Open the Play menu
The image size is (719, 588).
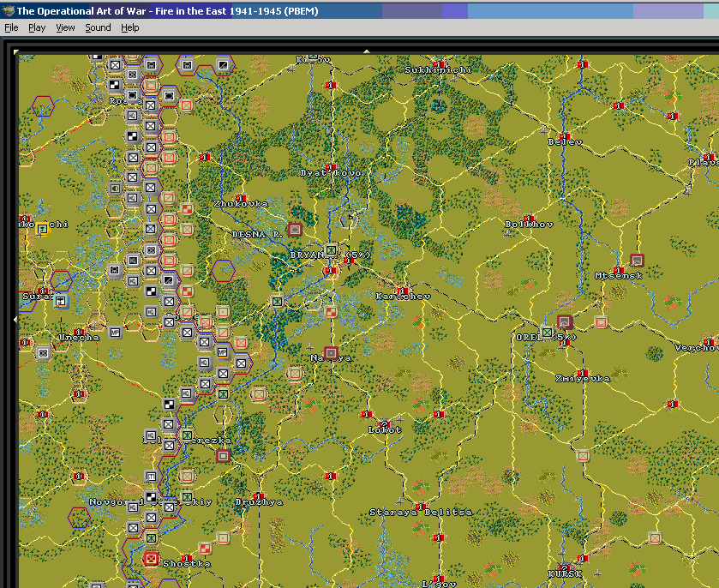37,27
